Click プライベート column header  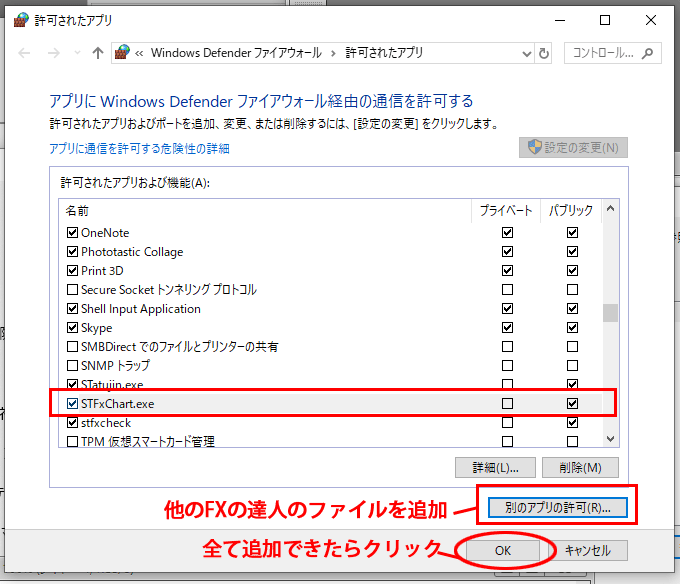pyautogui.click(x=506, y=211)
